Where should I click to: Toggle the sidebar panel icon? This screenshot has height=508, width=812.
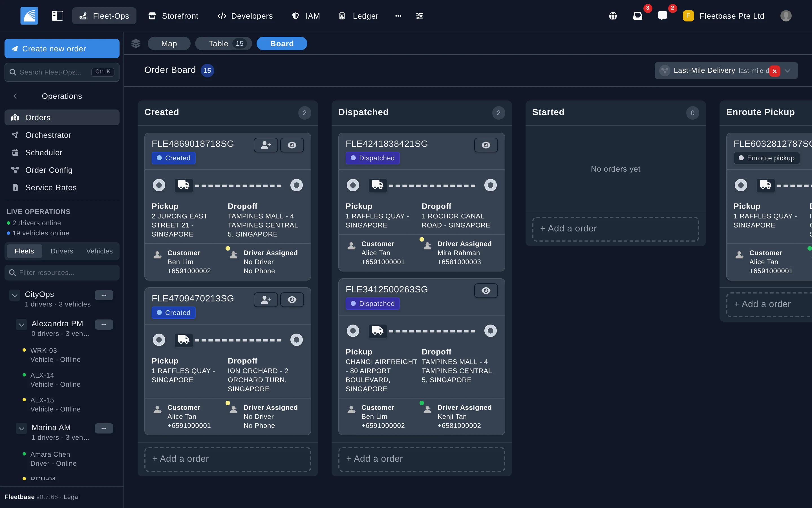coord(58,16)
